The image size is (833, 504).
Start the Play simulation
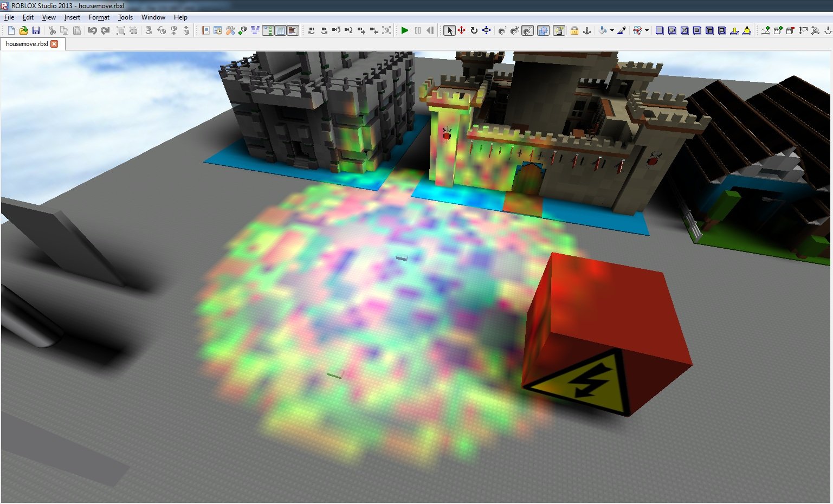click(404, 30)
